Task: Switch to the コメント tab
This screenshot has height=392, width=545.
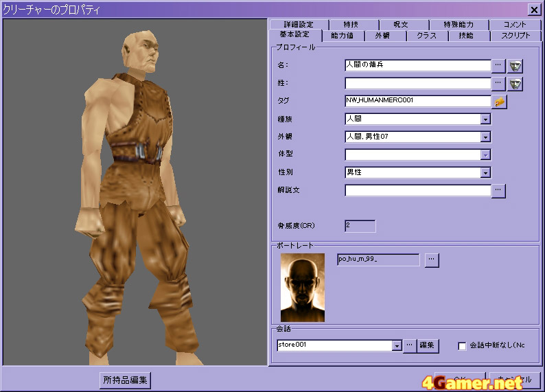Action: tap(515, 24)
